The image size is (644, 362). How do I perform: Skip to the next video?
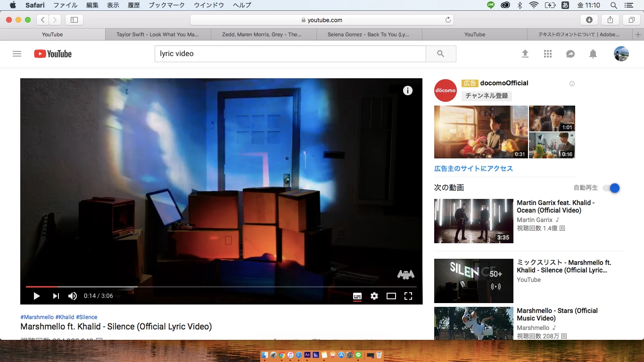(x=56, y=296)
